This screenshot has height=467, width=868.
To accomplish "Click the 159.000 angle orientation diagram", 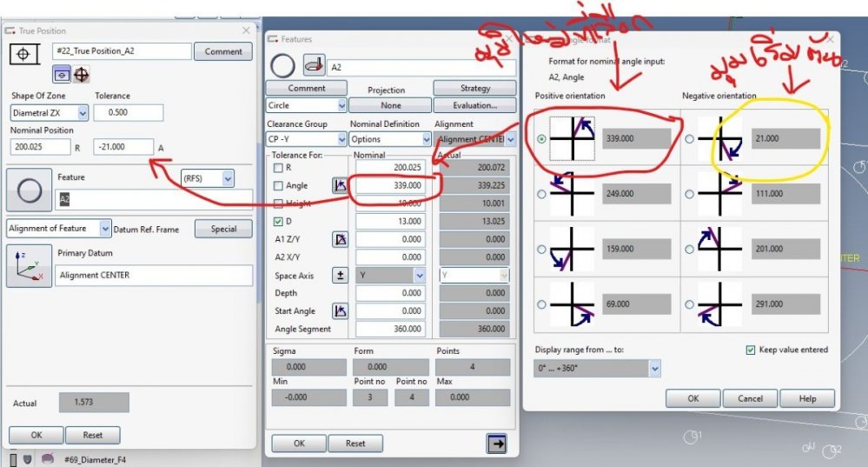I will (572, 250).
